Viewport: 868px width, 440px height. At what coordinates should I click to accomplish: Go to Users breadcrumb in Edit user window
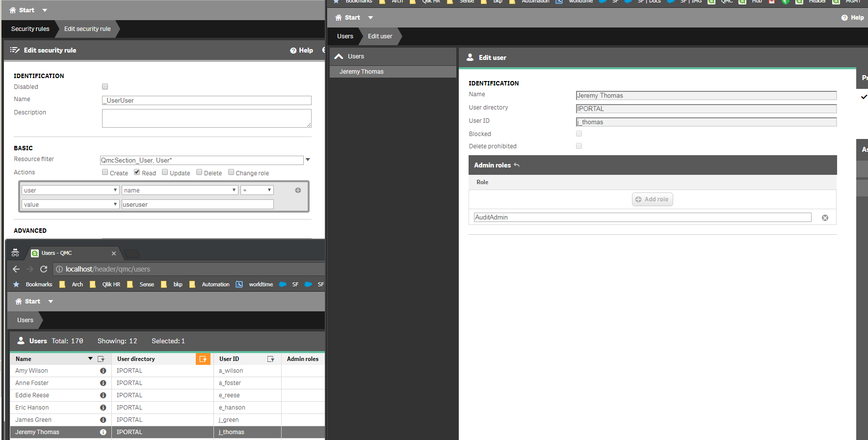345,36
